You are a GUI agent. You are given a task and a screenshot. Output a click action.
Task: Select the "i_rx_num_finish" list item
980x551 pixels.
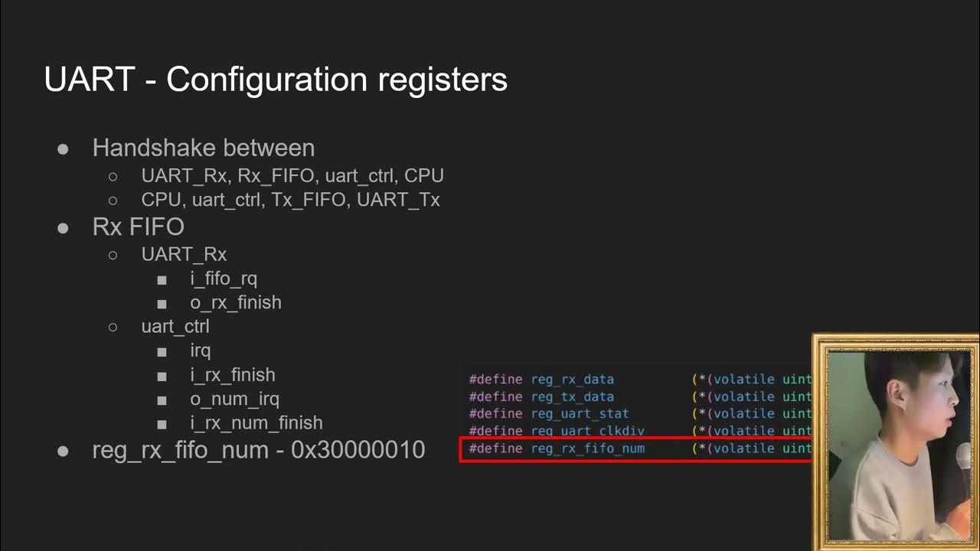coord(256,422)
